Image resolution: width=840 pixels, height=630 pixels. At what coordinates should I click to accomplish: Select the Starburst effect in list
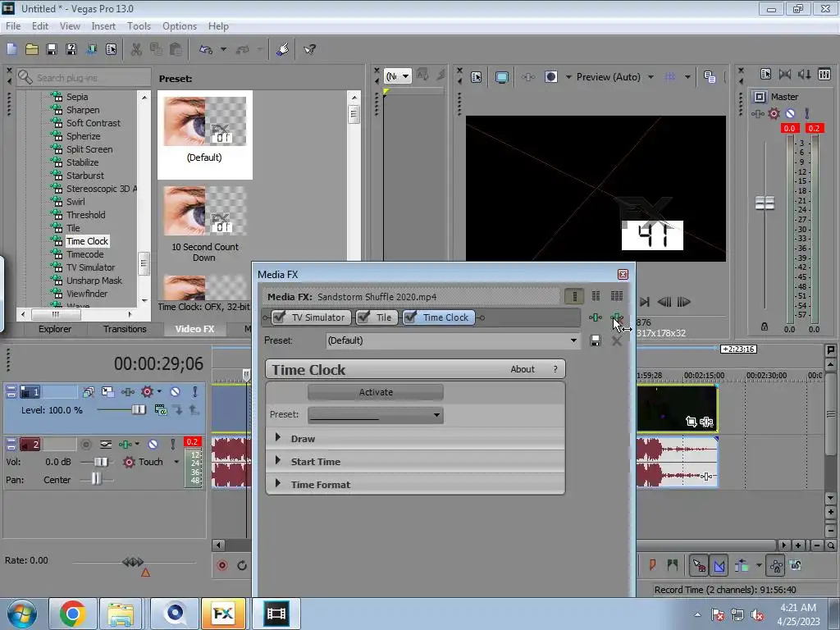(84, 176)
